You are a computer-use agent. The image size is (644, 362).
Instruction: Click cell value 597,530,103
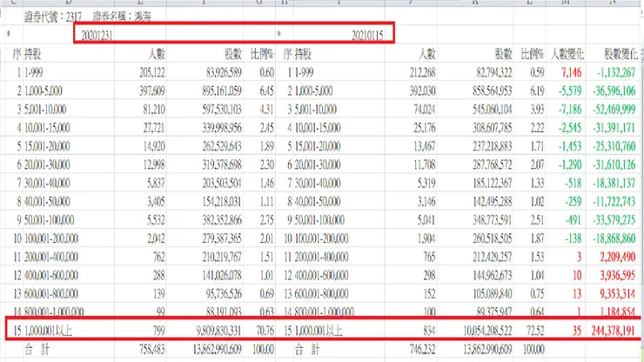(222, 110)
